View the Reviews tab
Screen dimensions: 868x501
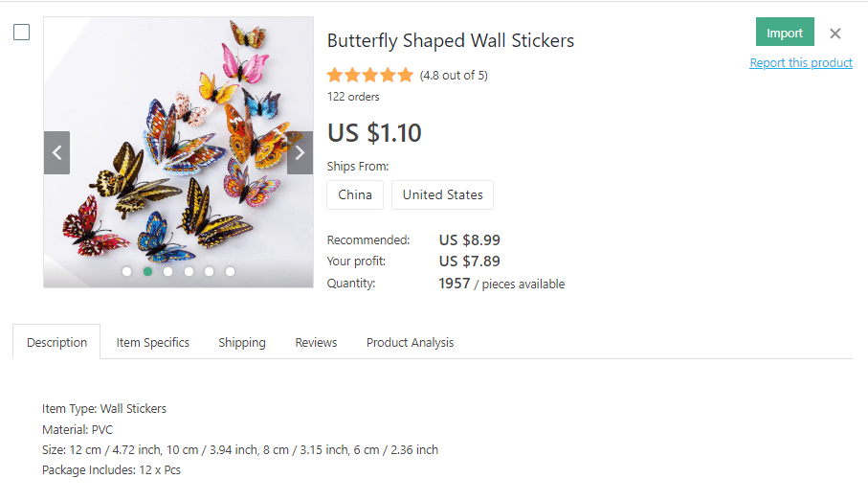(316, 342)
